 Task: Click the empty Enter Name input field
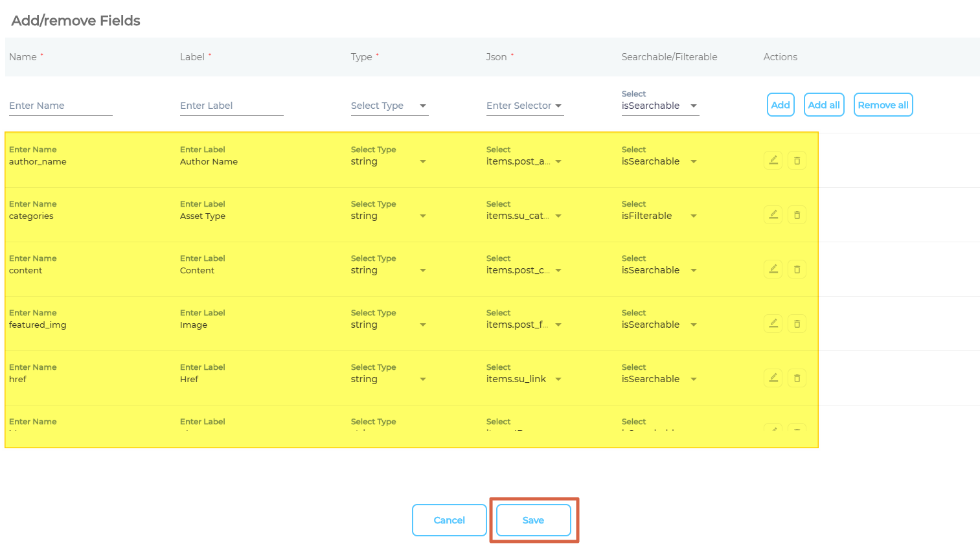60,106
